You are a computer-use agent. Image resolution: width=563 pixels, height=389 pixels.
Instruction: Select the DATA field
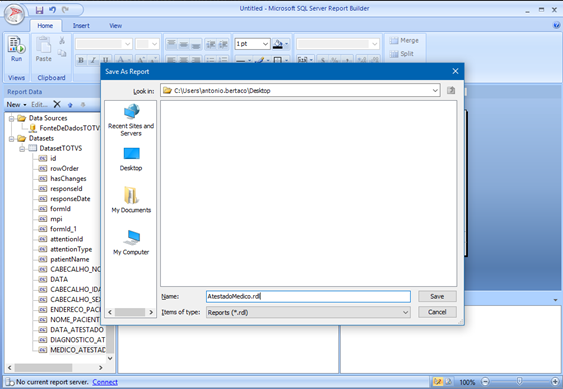[59, 279]
